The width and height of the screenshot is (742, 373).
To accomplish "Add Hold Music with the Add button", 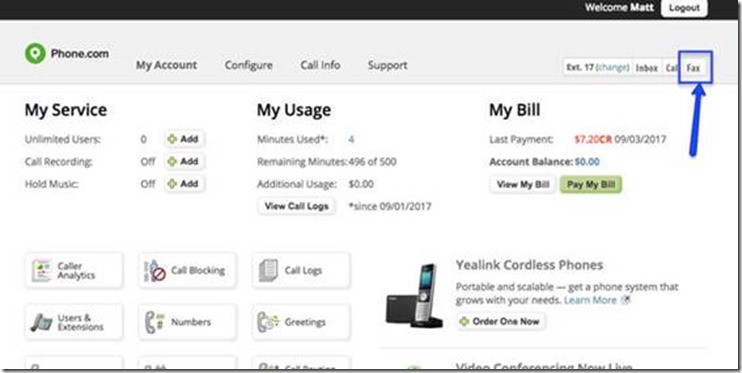I will [x=184, y=184].
